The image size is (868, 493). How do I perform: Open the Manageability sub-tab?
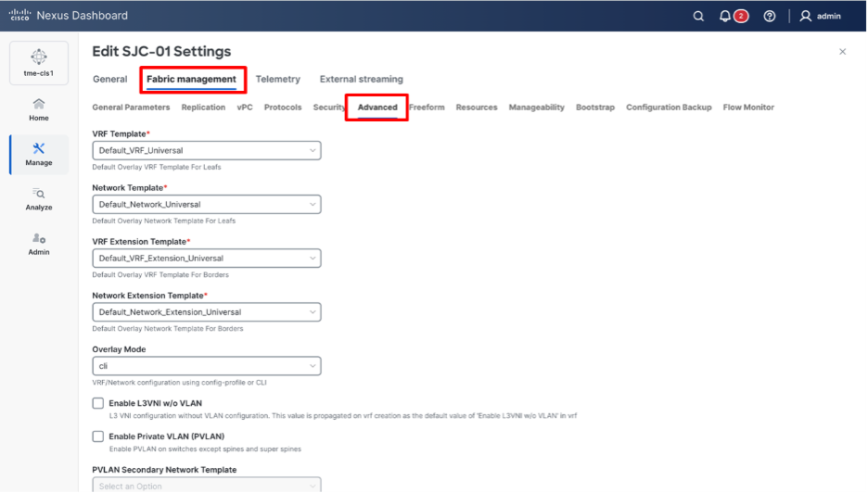click(536, 107)
